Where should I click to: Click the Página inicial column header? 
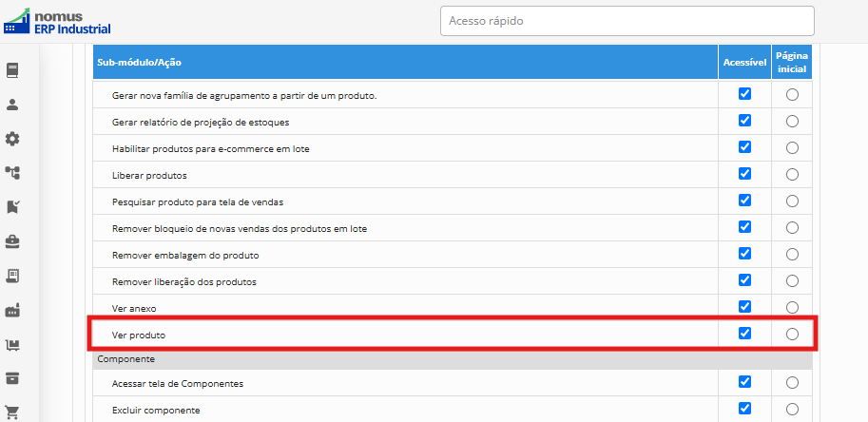[x=792, y=63]
